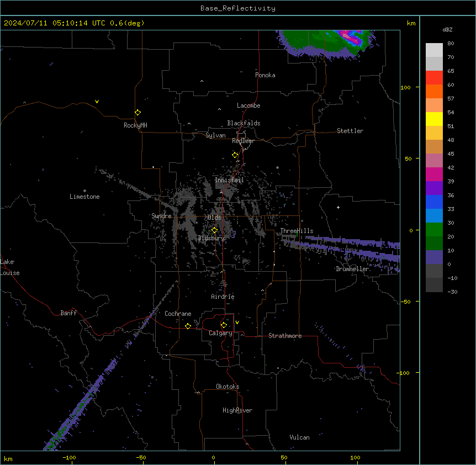This screenshot has width=476, height=465.
Task: Click the Sylvan label
Action: tap(215, 135)
